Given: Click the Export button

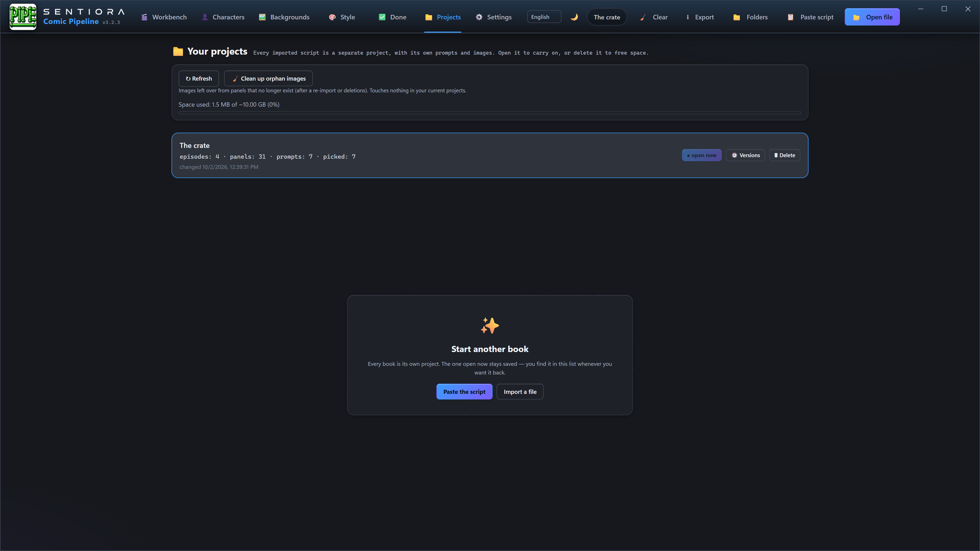Looking at the screenshot, I should [x=700, y=17].
